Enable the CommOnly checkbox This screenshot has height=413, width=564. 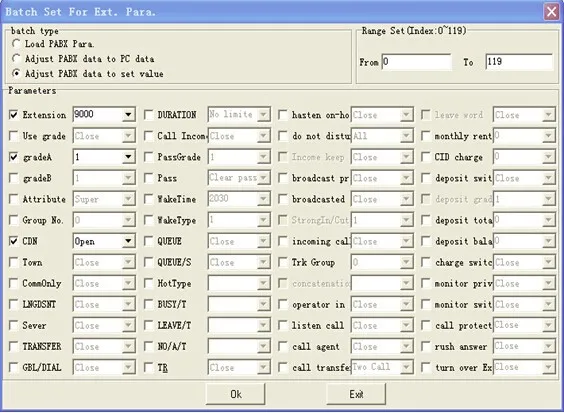14,283
